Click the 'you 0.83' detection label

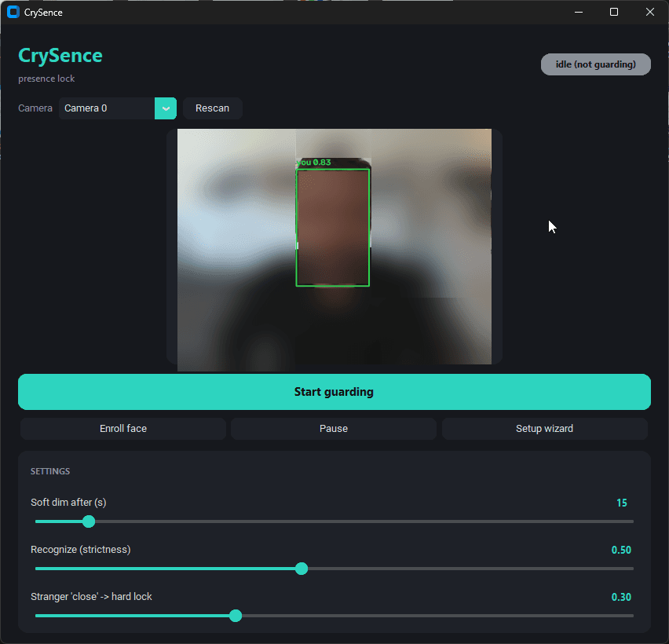pyautogui.click(x=314, y=162)
